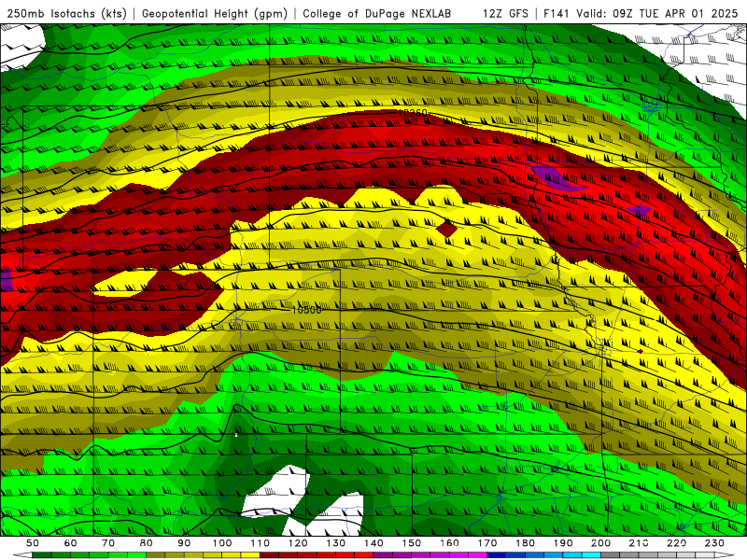Click the 220 legend label
Image resolution: width=747 pixels, height=560 pixels.
(x=676, y=543)
